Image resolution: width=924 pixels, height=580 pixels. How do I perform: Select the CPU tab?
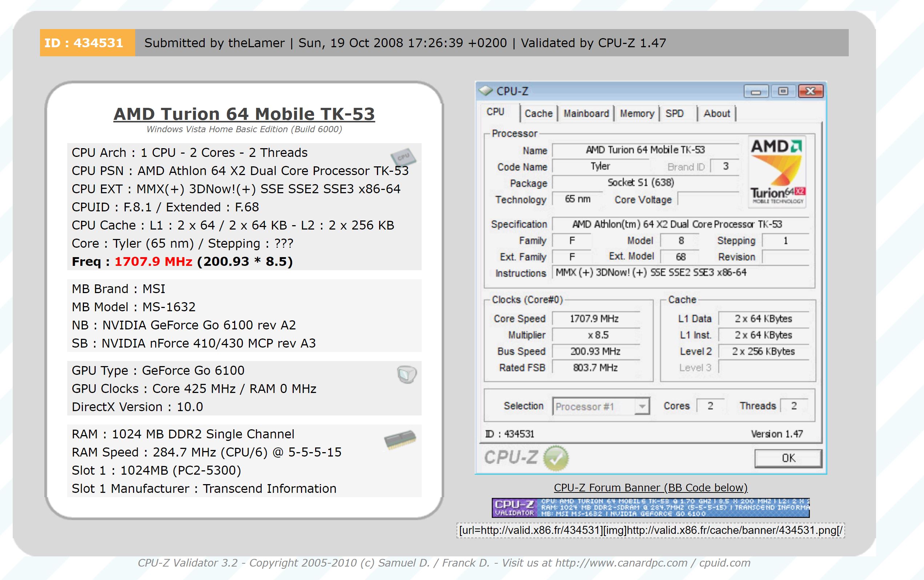click(x=495, y=112)
